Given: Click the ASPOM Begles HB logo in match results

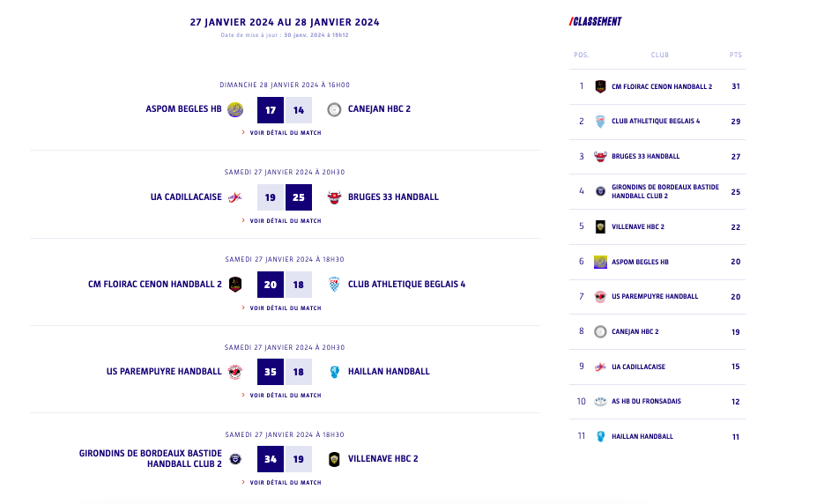Looking at the screenshot, I should click(235, 109).
